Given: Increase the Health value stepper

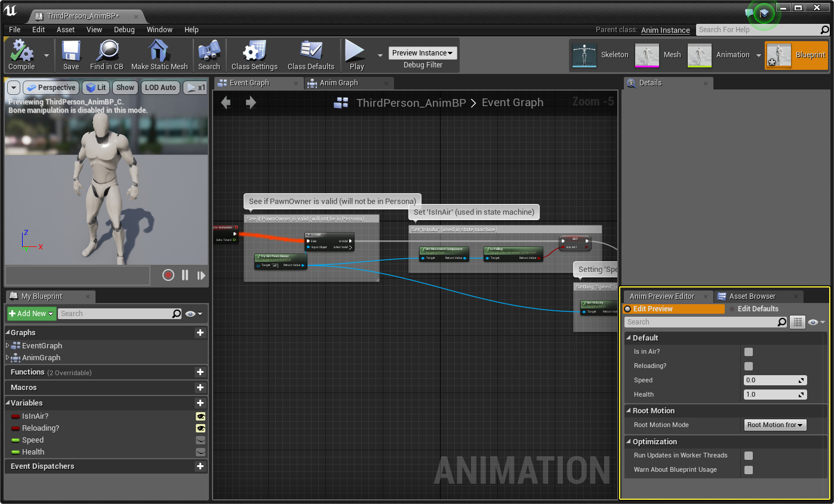Looking at the screenshot, I should (x=803, y=392).
